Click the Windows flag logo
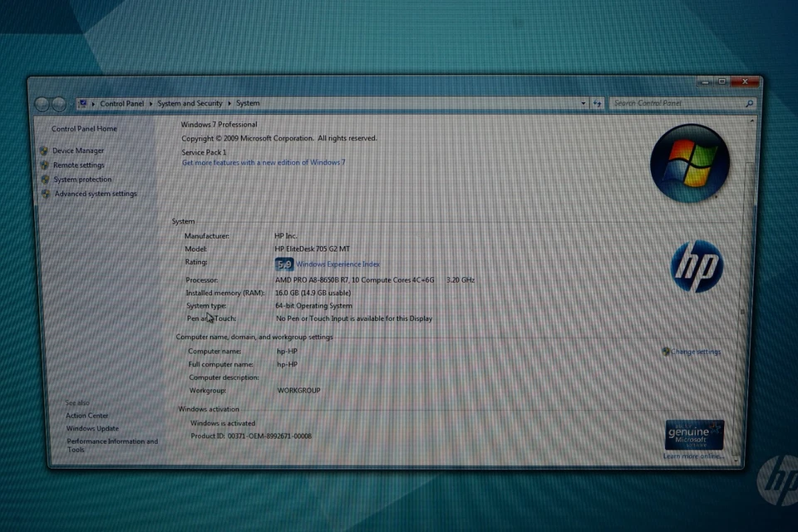798x532 pixels. (x=691, y=162)
